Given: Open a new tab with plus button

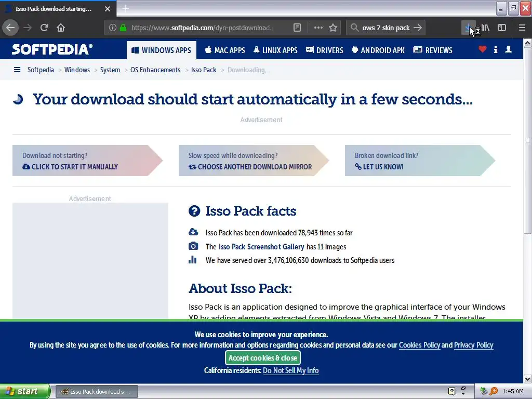Looking at the screenshot, I should point(125,8).
